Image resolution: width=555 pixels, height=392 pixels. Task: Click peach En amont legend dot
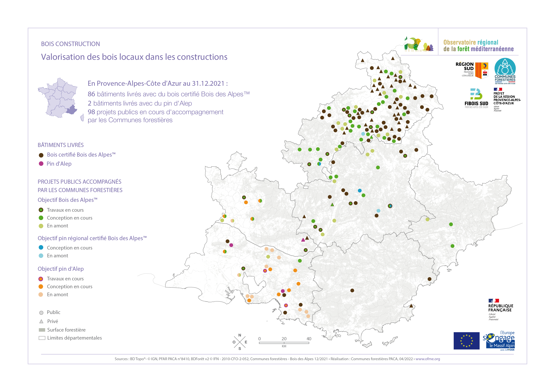41,294
